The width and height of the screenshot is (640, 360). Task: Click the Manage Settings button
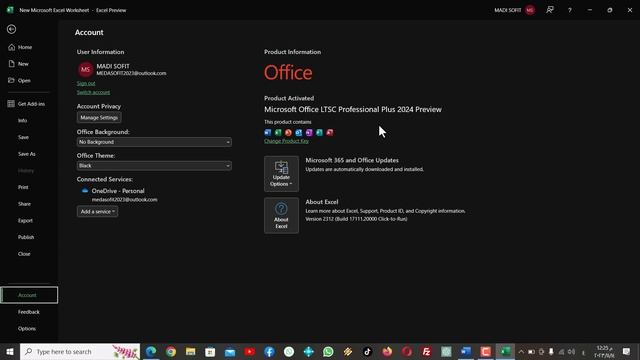(99, 118)
